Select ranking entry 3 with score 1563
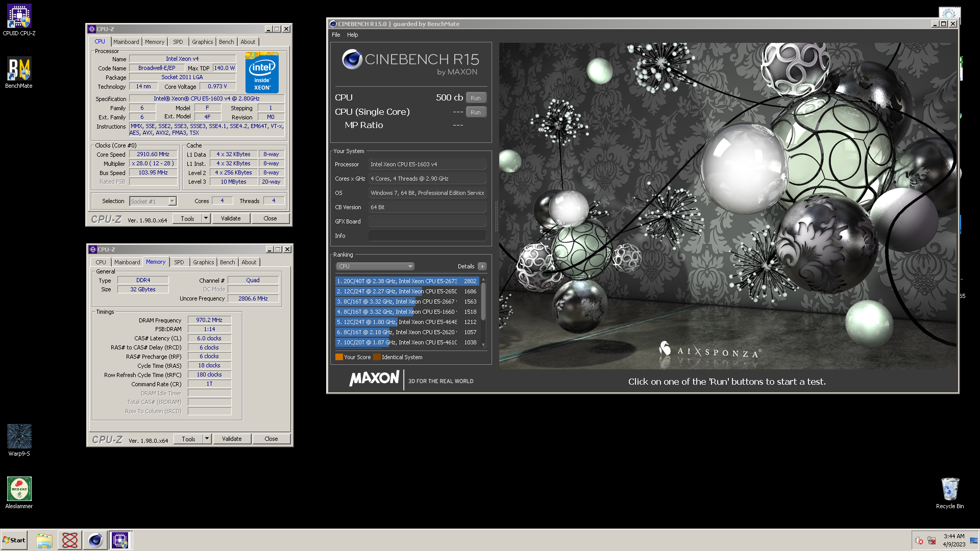The height and width of the screenshot is (551, 980). pyautogui.click(x=406, y=302)
